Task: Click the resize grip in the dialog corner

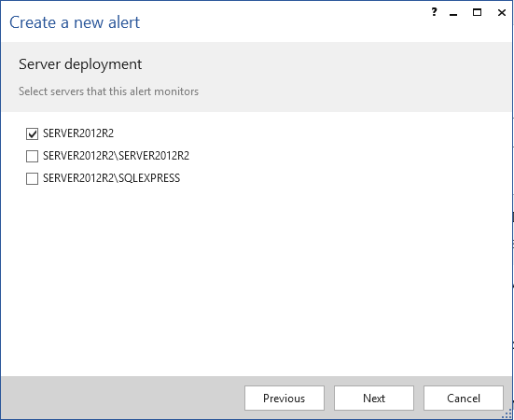Action: pyautogui.click(x=507, y=414)
